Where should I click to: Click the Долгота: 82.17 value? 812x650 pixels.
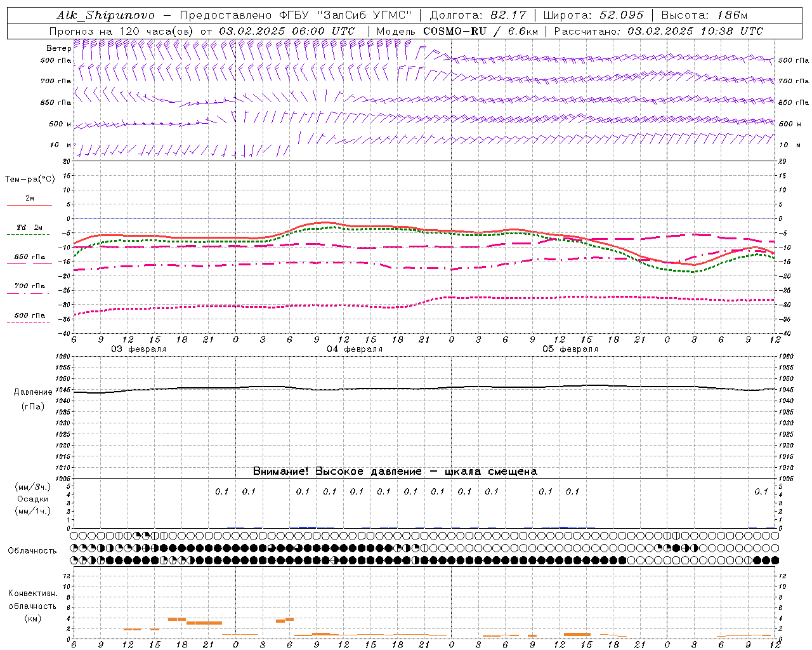[x=477, y=15]
